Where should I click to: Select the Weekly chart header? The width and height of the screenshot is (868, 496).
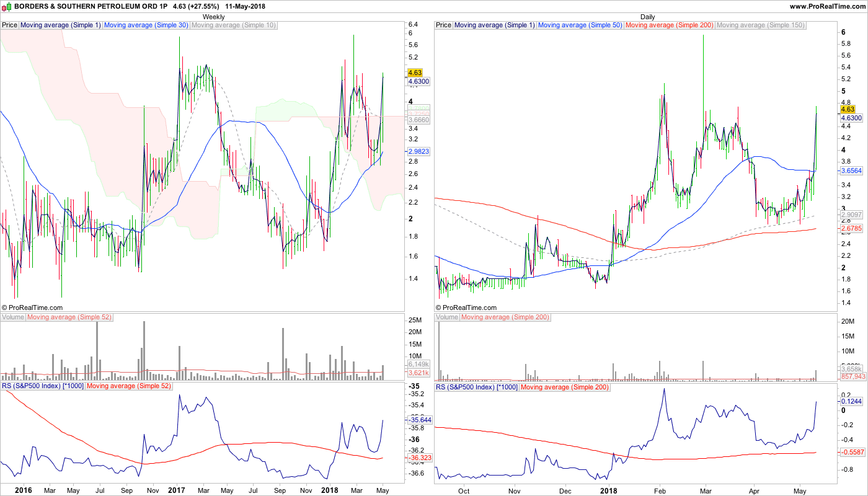214,17
